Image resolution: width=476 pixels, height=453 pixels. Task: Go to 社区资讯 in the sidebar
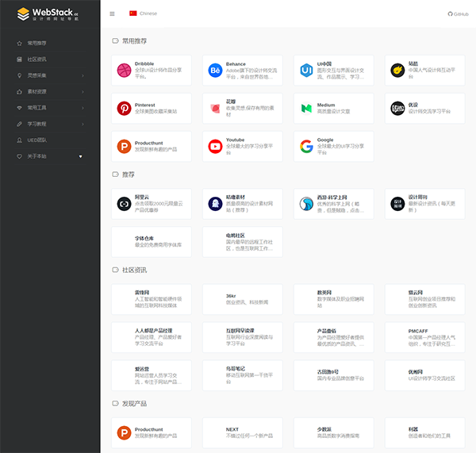(x=37, y=60)
